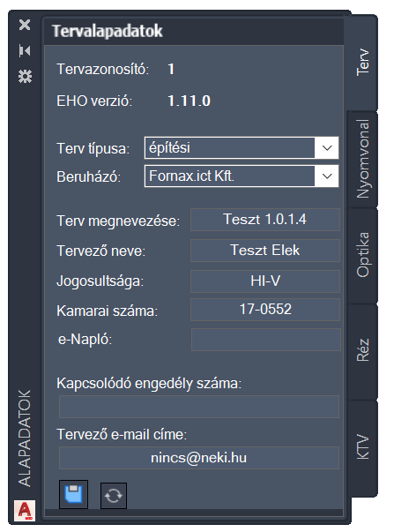Focus the empty e-Napló field

click(x=266, y=340)
